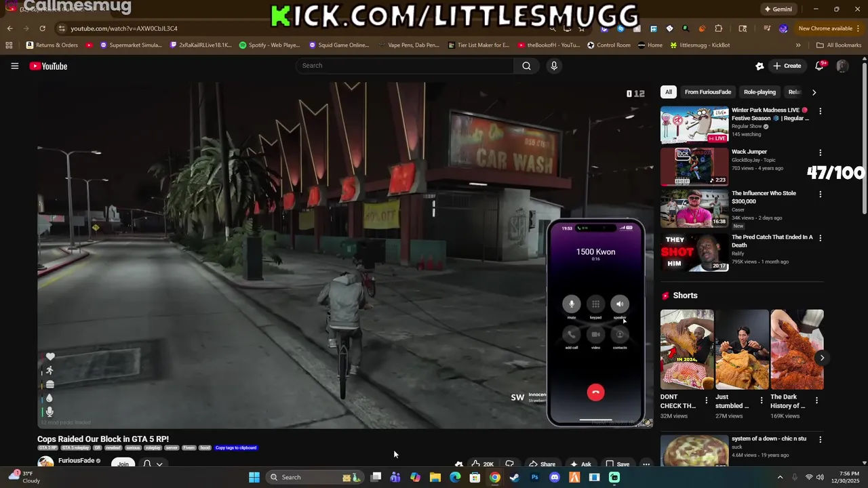
Task: Go to the YouTube home logo
Action: [48, 66]
